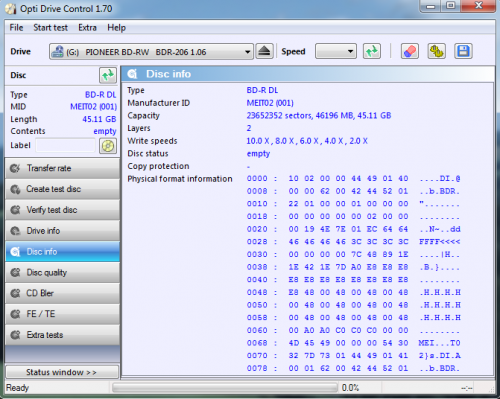Open CD Bler test
The width and height of the screenshot is (500, 399).
[63, 293]
